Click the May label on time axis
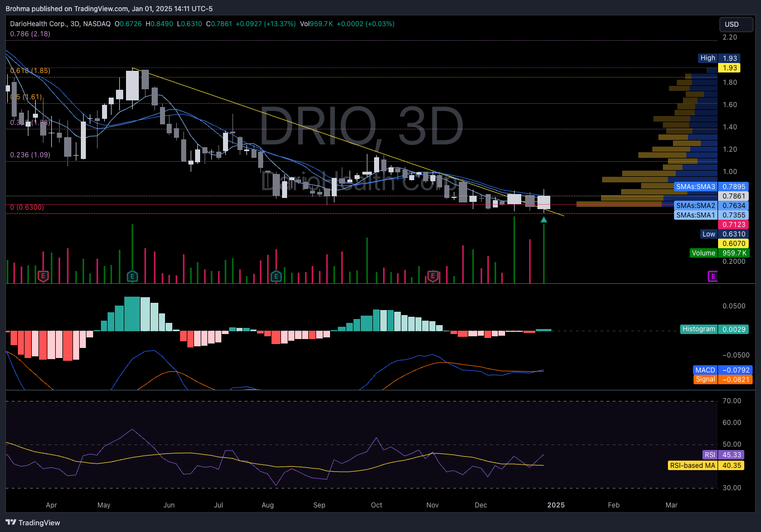 [x=104, y=505]
